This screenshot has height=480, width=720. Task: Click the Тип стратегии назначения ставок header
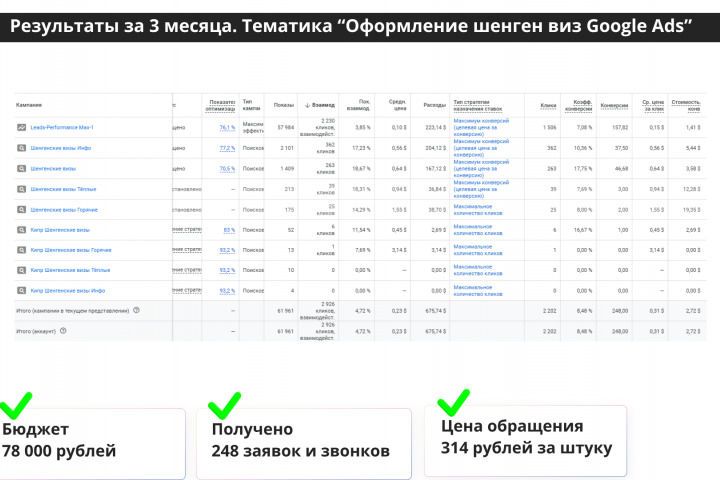(x=478, y=105)
